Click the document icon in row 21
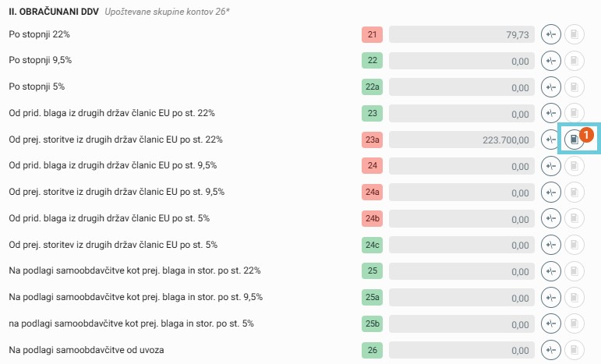 tap(574, 35)
